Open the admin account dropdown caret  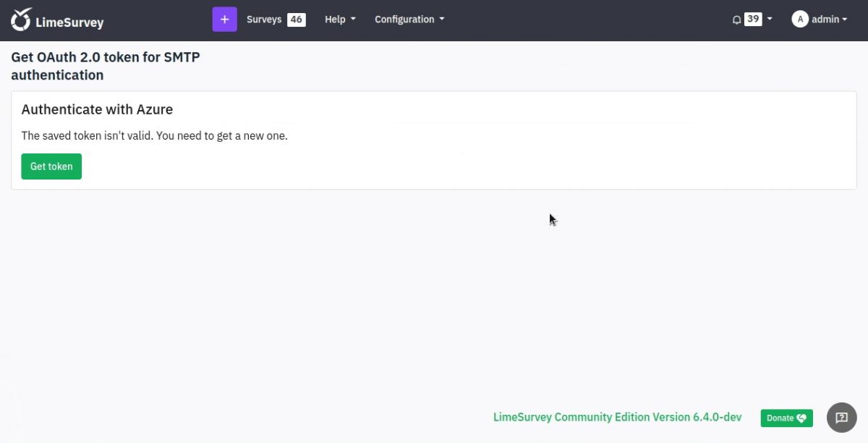pyautogui.click(x=843, y=19)
